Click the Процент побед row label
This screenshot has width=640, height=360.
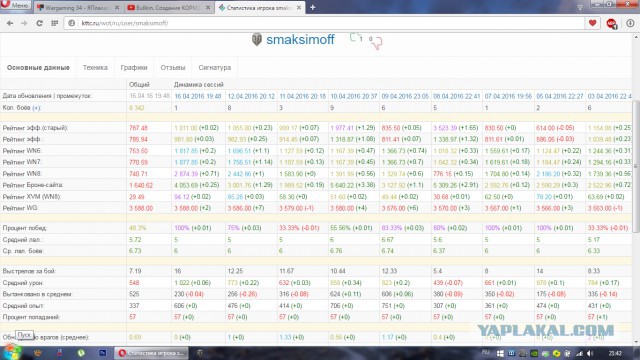(24, 228)
